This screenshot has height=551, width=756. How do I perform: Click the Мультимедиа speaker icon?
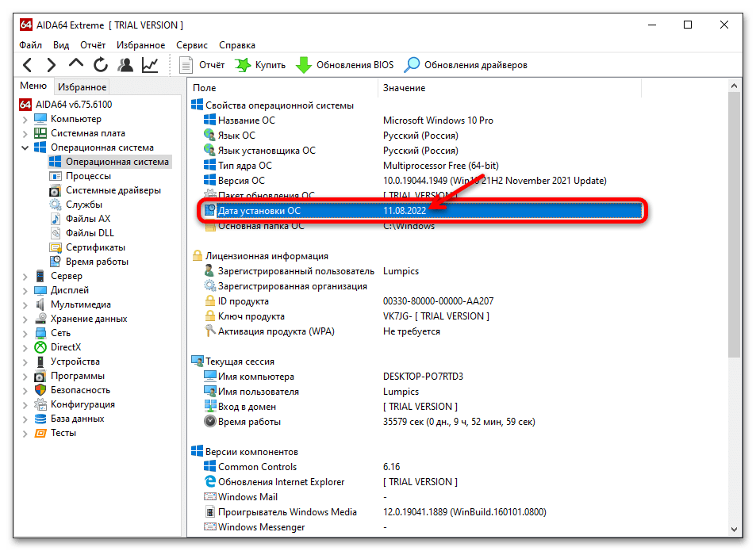click(x=40, y=304)
